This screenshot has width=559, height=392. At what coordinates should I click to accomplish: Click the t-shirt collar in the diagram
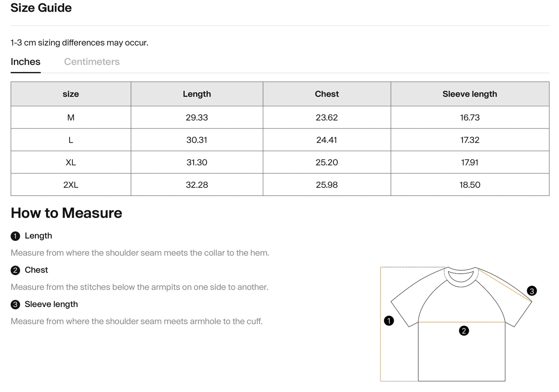[x=460, y=276]
